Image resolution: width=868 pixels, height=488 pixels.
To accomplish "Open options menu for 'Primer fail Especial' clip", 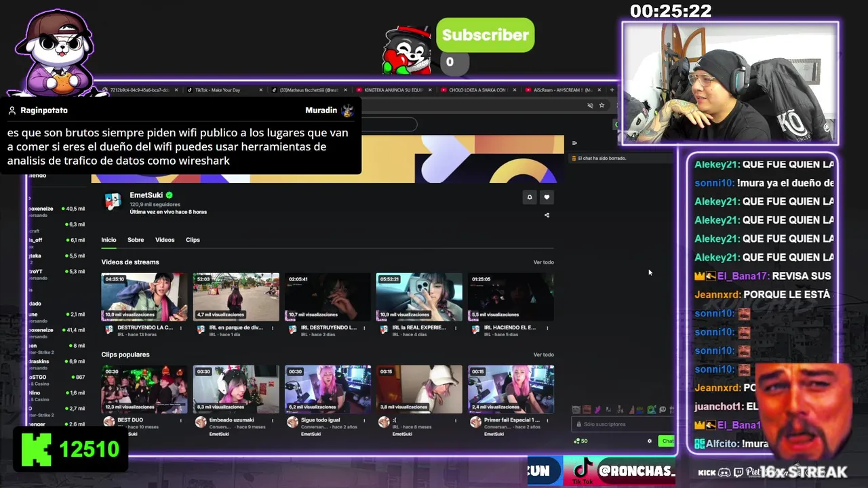I will click(547, 420).
